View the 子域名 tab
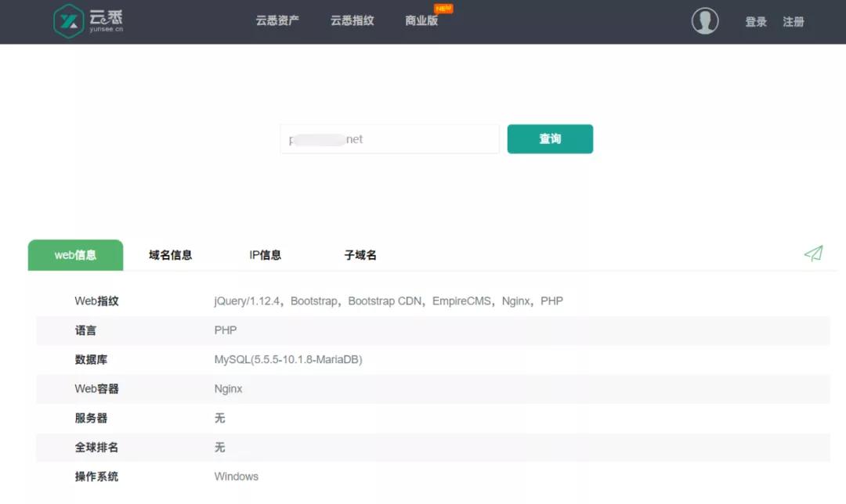The image size is (846, 504). (358, 254)
